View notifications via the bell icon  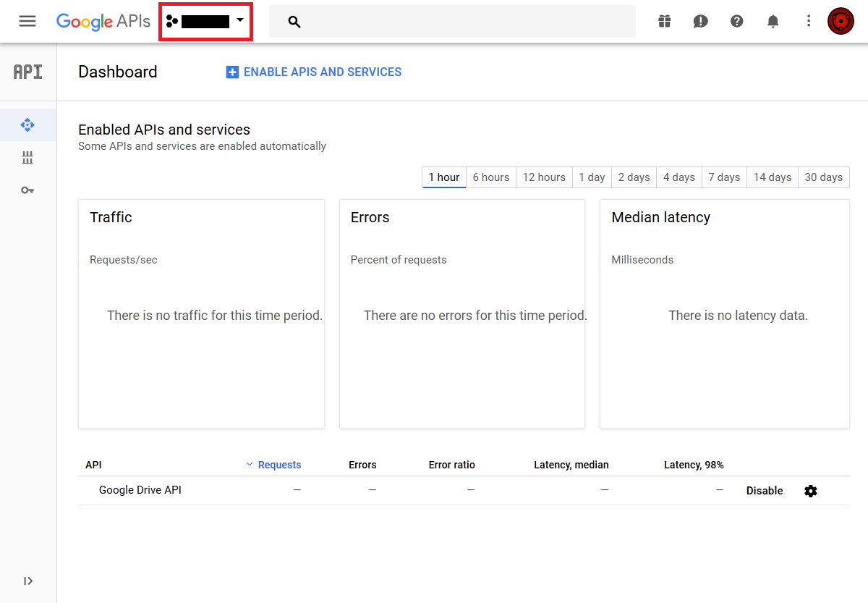773,21
